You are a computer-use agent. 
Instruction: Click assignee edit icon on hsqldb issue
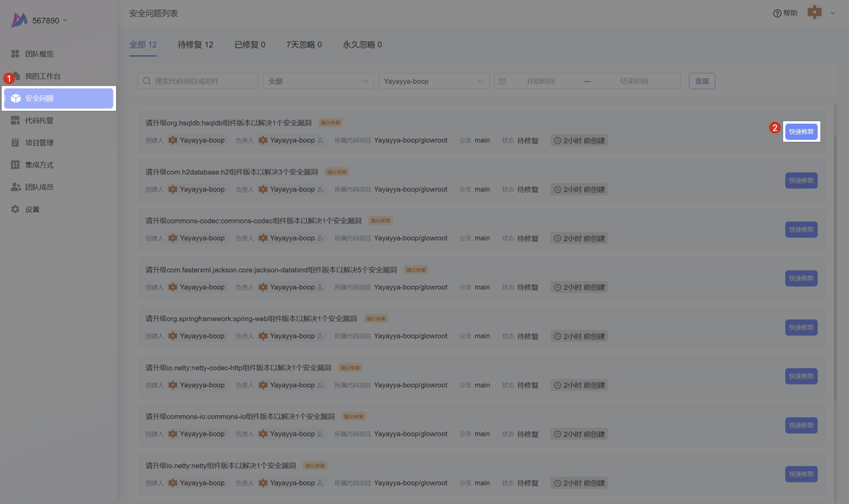pyautogui.click(x=320, y=141)
